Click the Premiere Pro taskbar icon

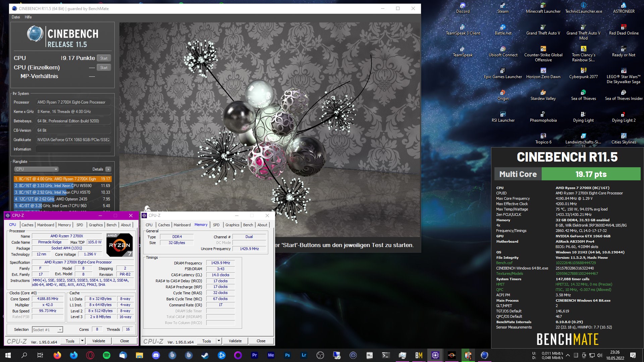(255, 355)
